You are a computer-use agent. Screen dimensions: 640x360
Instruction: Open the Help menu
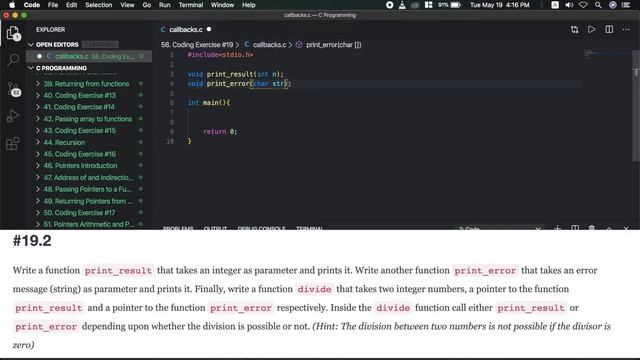tap(249, 5)
